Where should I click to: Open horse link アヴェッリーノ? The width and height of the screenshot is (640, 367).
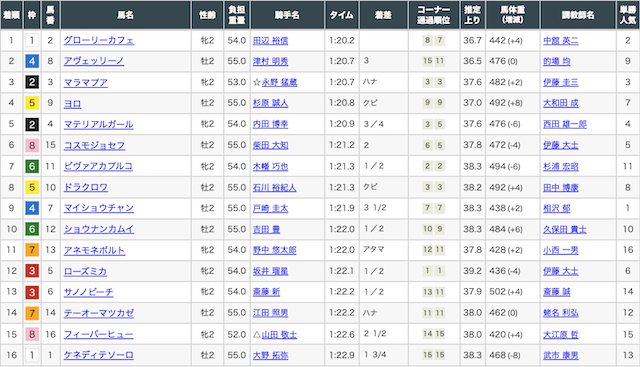click(x=94, y=61)
